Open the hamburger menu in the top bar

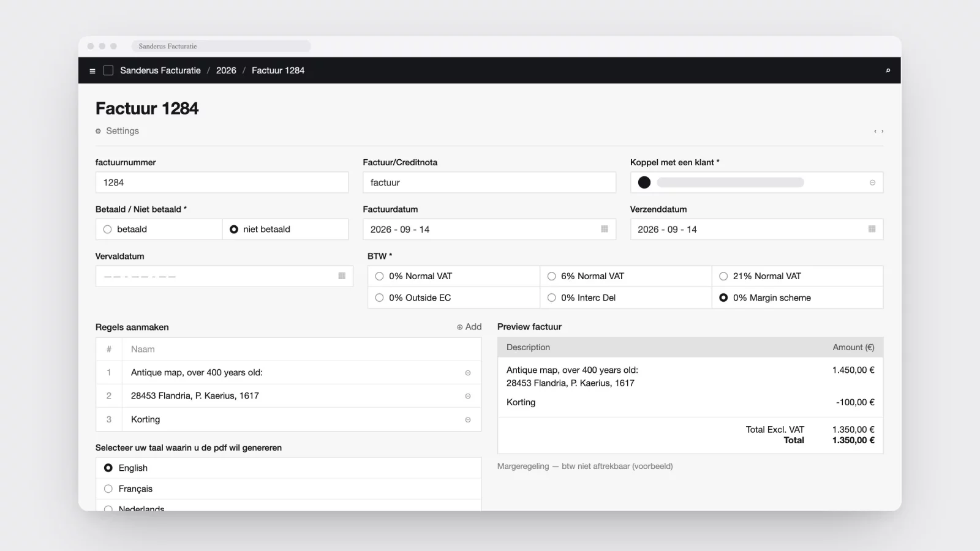pos(92,71)
